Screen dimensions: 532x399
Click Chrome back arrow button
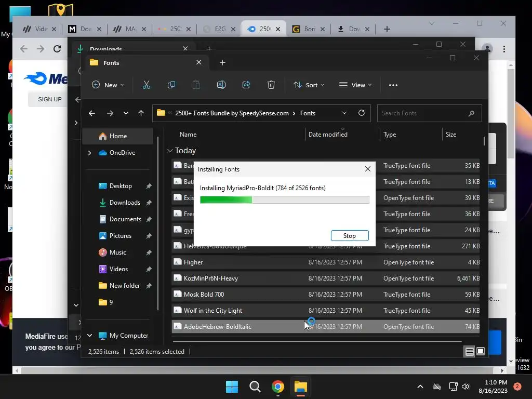tap(24, 49)
